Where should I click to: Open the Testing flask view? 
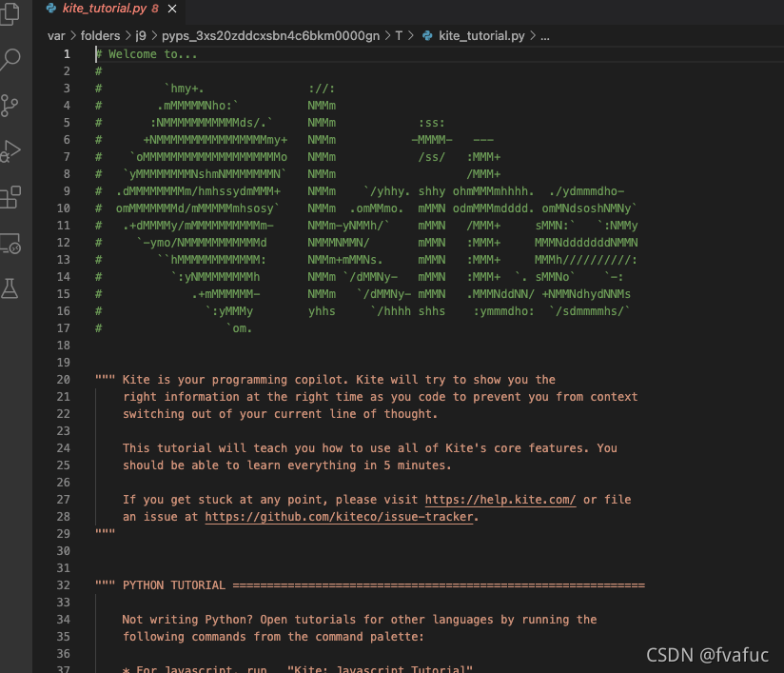click(10, 288)
